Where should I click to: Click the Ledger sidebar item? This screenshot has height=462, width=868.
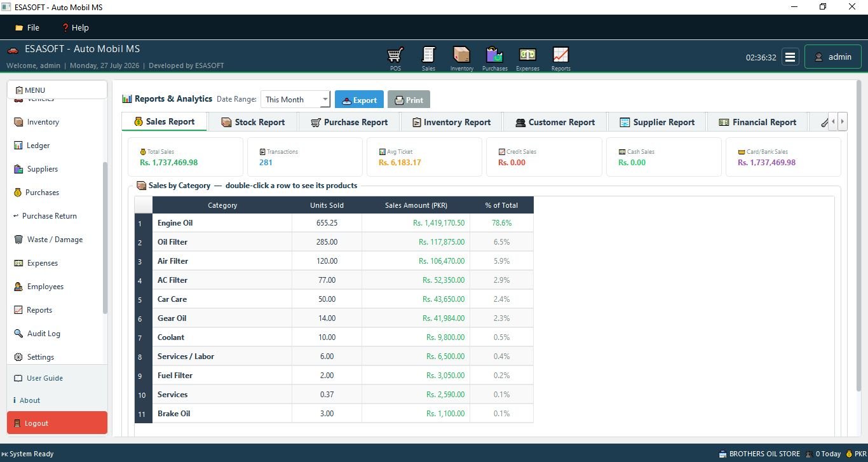pos(32,146)
